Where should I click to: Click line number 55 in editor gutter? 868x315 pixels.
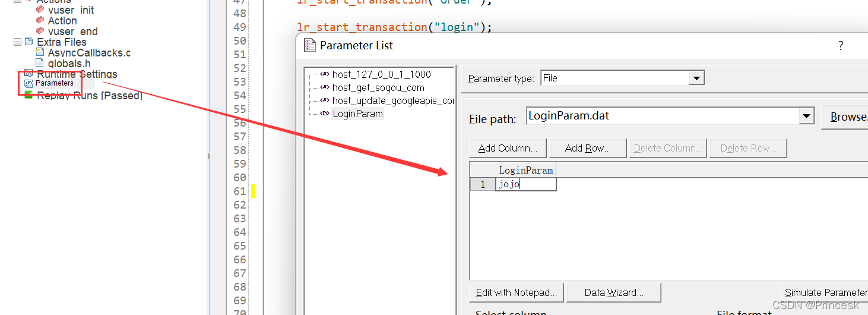pyautogui.click(x=239, y=109)
